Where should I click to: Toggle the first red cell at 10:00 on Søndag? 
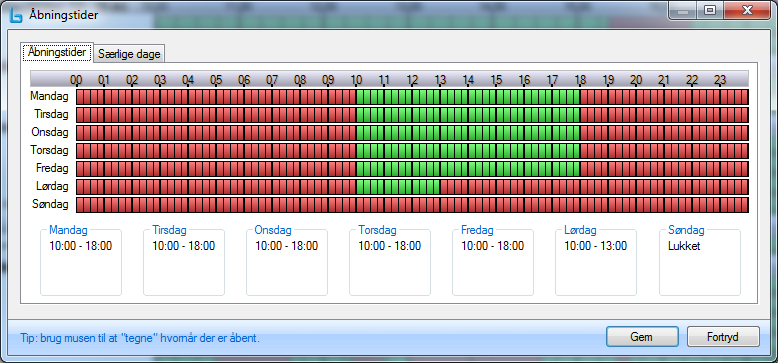(x=360, y=204)
